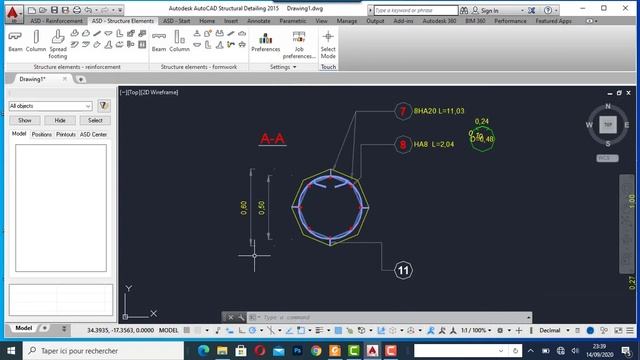This screenshot has height=360, width=640.
Task: Select the formwork Beam tool
Action: (159, 41)
